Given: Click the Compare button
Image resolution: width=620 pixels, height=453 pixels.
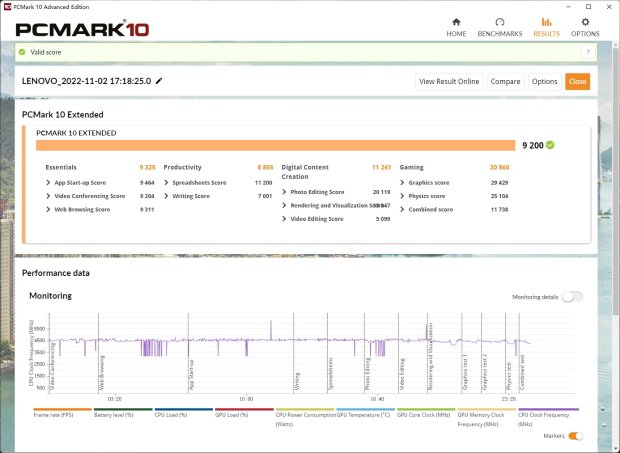Looking at the screenshot, I should (x=505, y=81).
